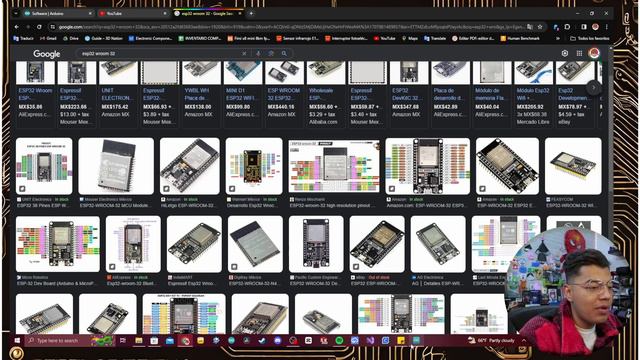The height and width of the screenshot is (360, 640).
Task: Open the Discord icon on the taskbar
Action: (278, 340)
